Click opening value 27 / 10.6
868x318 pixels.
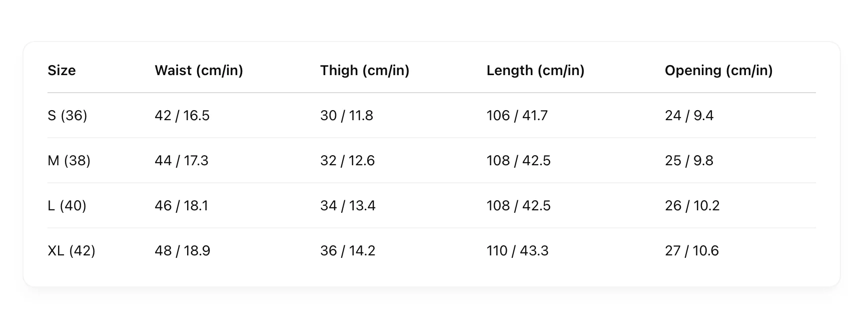692,251
